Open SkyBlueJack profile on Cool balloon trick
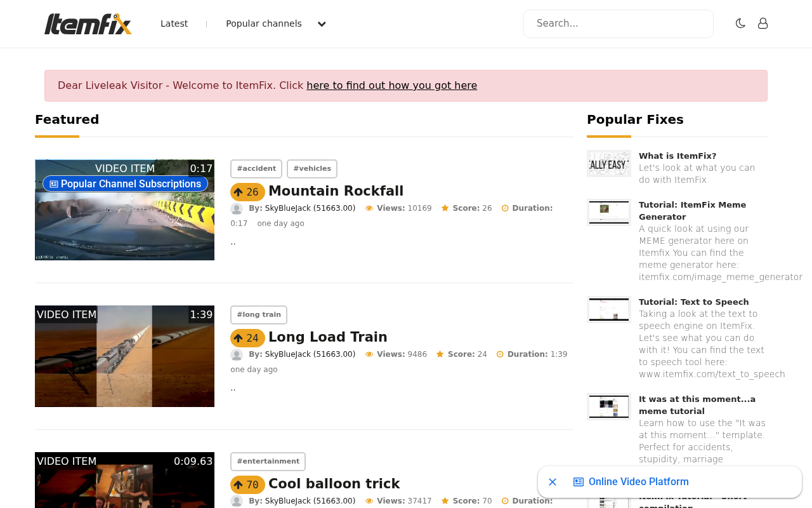812x508 pixels. pos(310,501)
